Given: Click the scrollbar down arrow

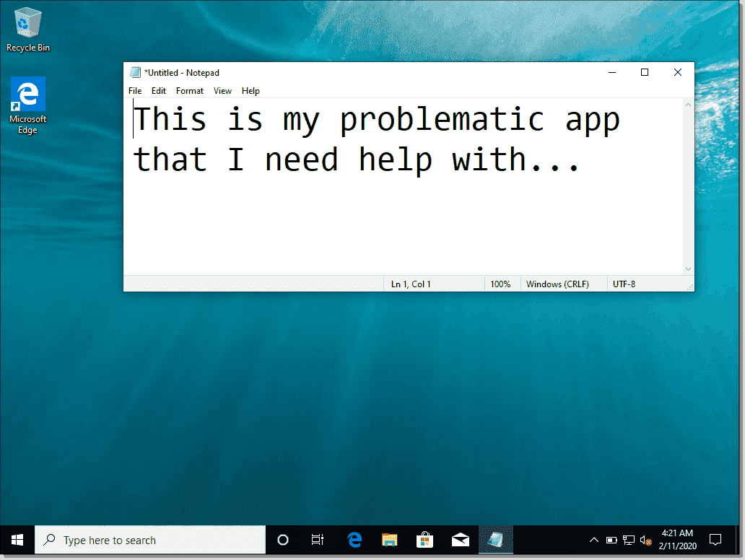Looking at the screenshot, I should point(687,269).
